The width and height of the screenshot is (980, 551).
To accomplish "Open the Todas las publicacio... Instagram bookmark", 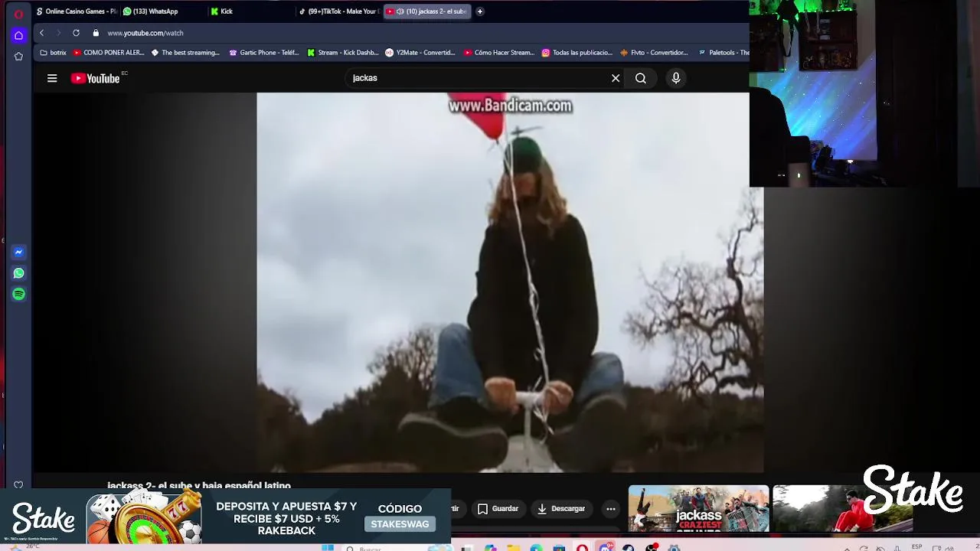I will 577,53.
